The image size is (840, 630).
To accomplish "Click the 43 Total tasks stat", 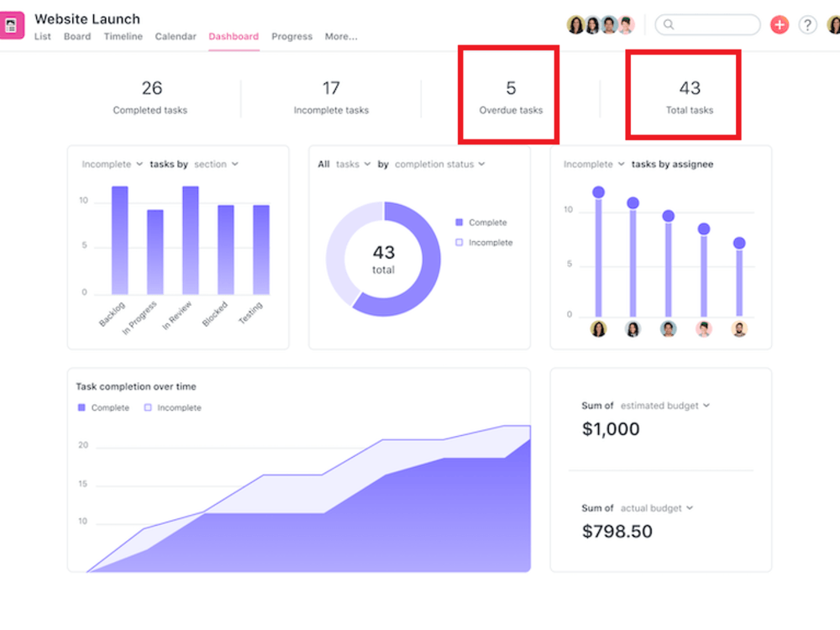I will [x=690, y=97].
